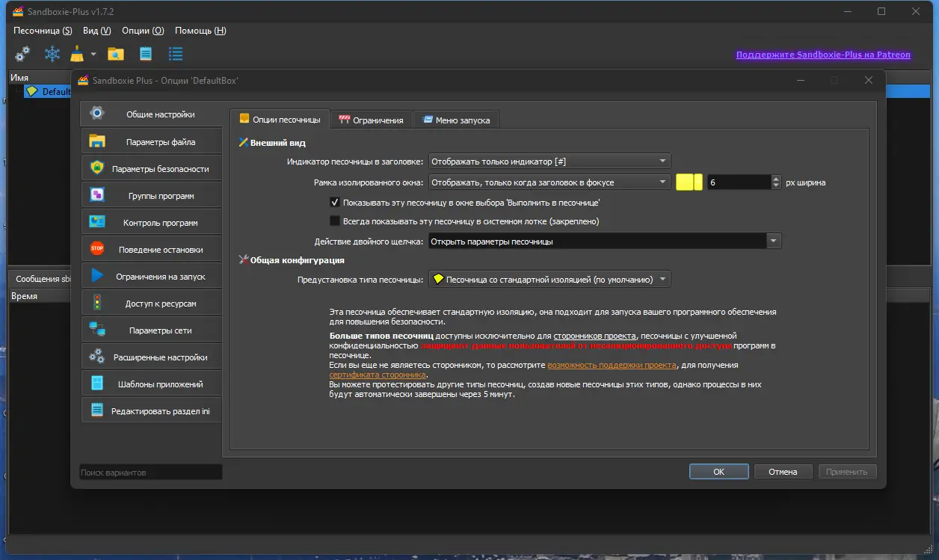Screen dimensions: 939x560
Task: Open Поведение остановки sidebar section
Action: point(152,250)
